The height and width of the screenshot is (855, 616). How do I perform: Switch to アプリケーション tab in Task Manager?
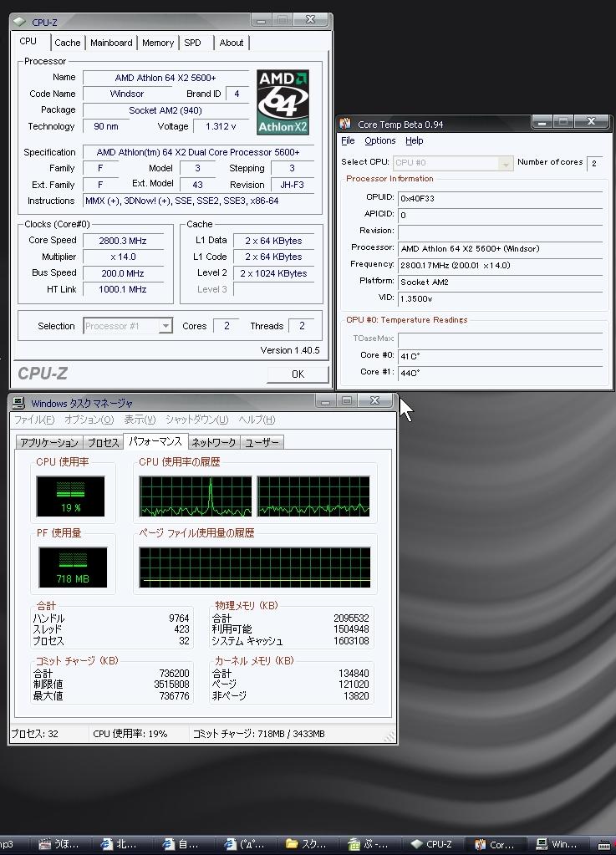point(49,442)
